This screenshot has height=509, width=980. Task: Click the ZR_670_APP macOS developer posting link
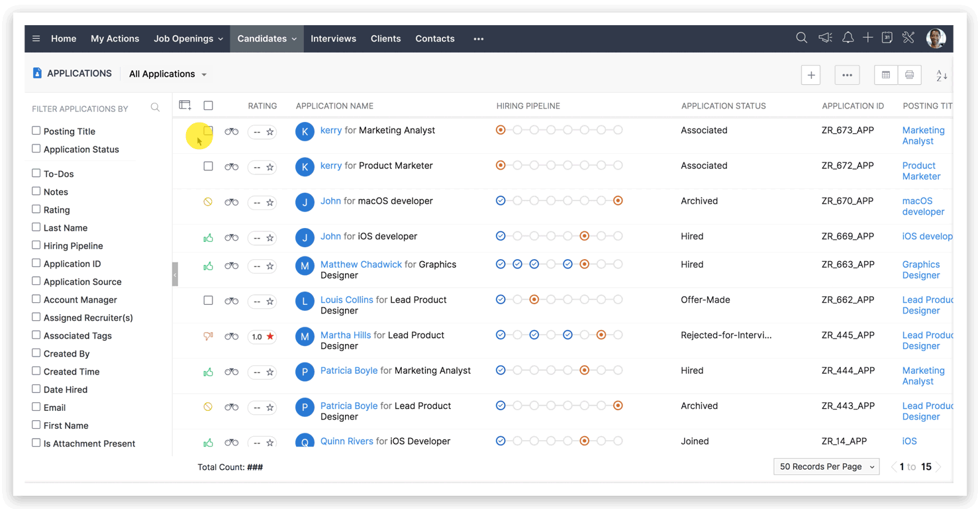tap(922, 206)
